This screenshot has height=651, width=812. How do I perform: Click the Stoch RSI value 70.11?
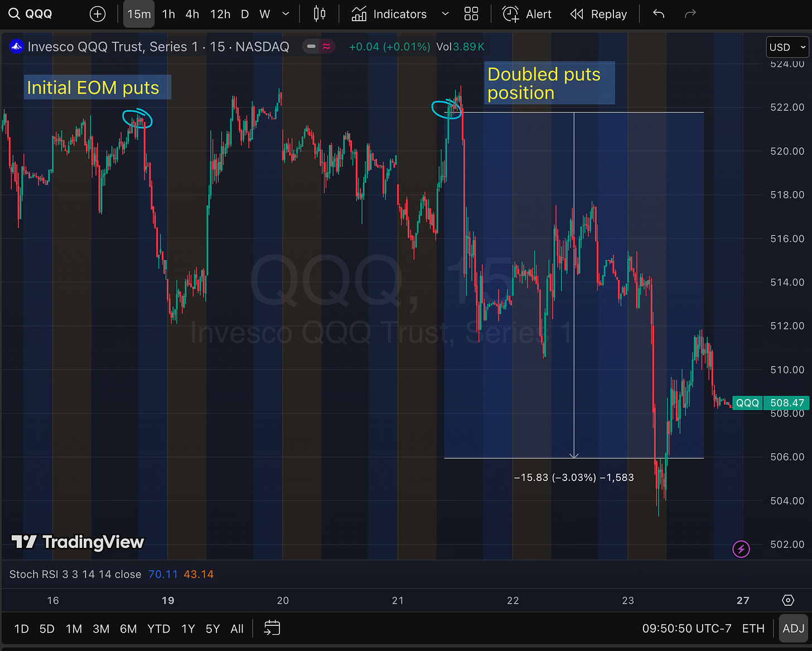[163, 574]
